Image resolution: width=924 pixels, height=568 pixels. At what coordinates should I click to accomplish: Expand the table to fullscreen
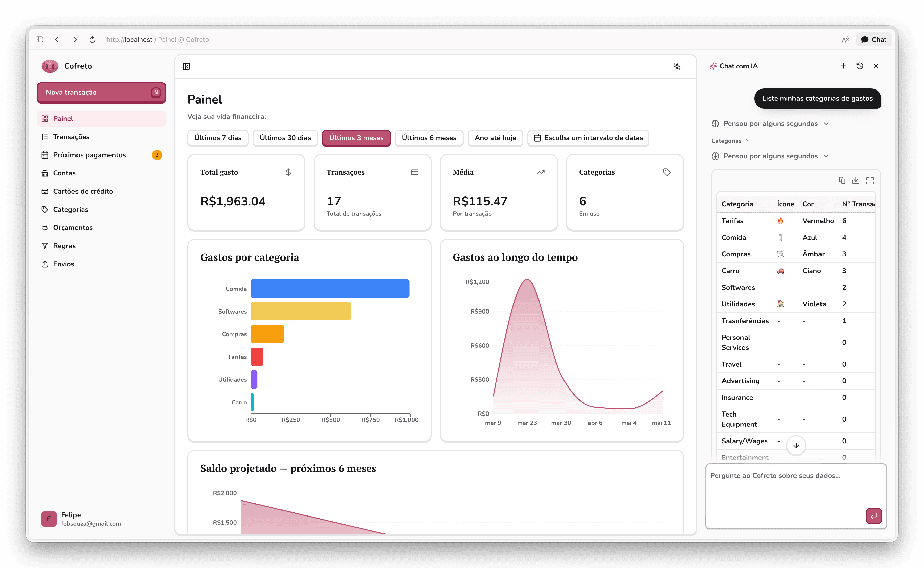870,181
